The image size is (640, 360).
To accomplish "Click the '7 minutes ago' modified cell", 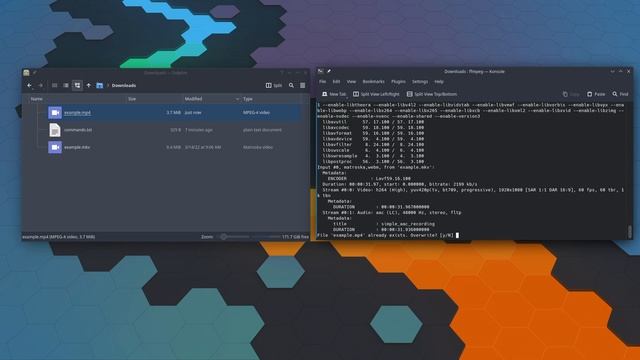I will (199, 130).
